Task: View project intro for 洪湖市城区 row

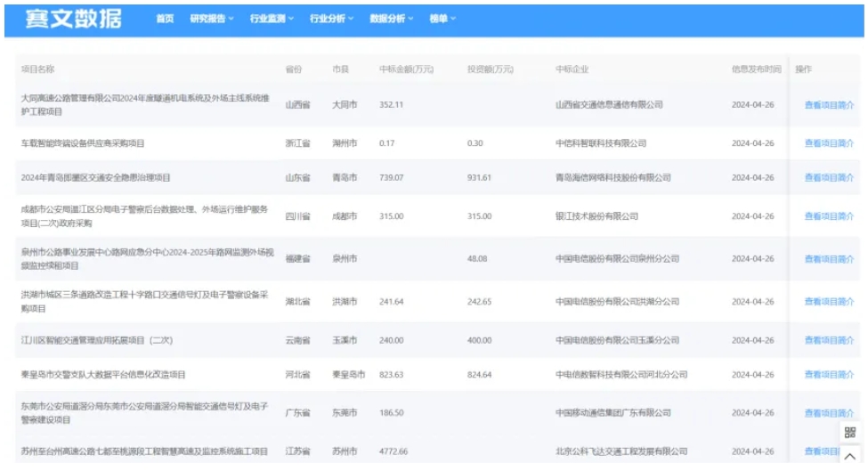Action: 829,302
